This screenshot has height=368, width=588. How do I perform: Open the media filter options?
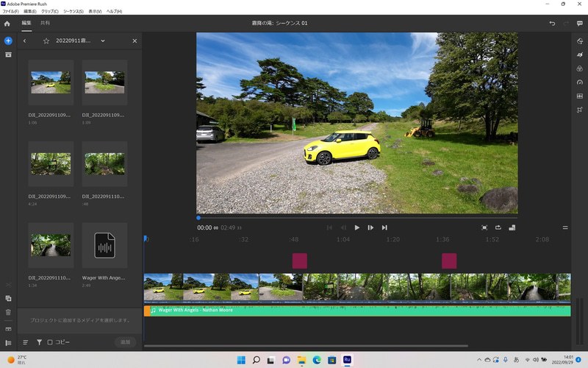(39, 342)
